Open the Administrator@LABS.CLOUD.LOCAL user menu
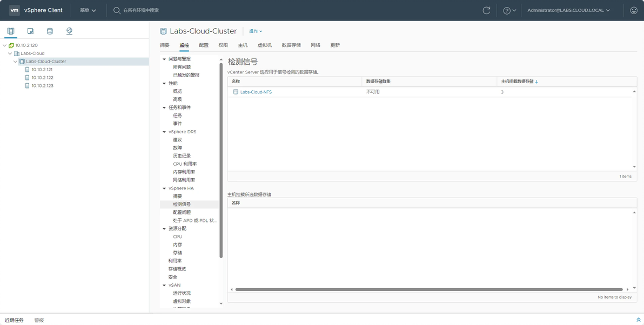Viewport: 644px width, 325px height. (569, 10)
